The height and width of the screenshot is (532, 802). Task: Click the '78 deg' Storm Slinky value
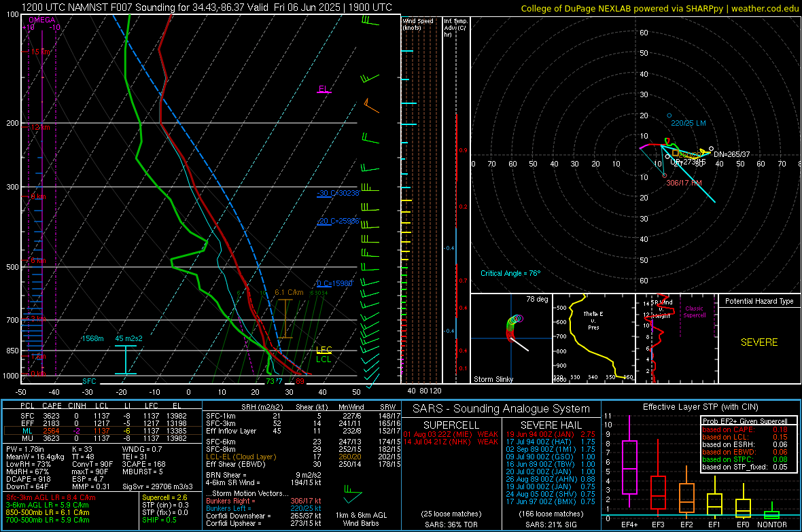click(537, 299)
